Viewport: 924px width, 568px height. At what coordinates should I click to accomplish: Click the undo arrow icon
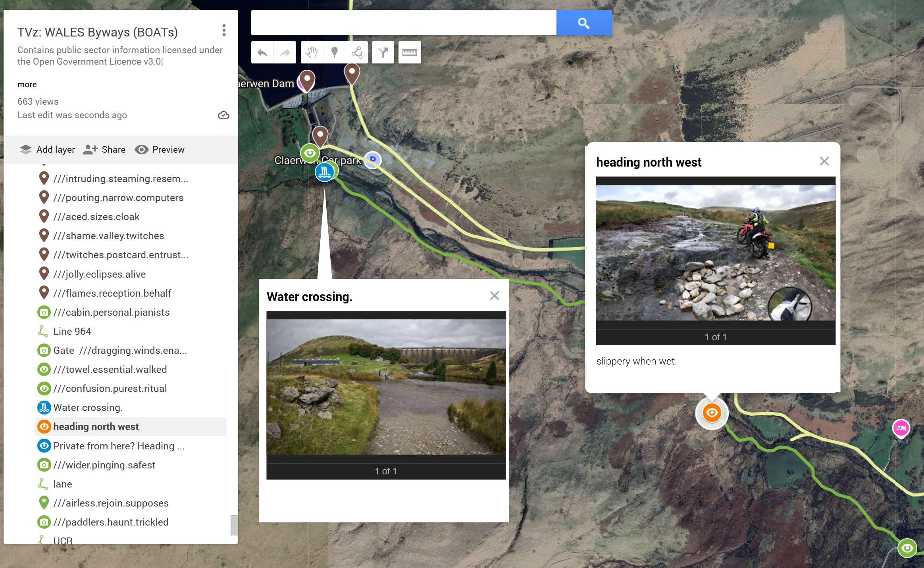click(262, 53)
